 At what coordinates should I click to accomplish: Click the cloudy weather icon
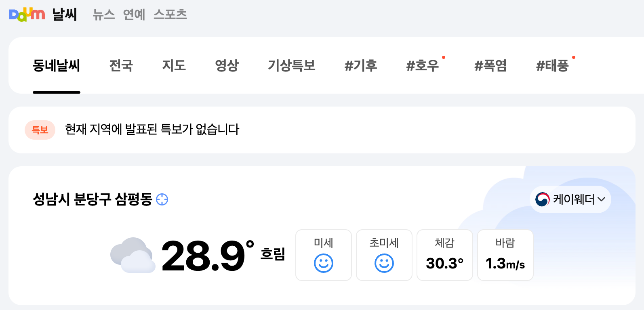[133, 255]
